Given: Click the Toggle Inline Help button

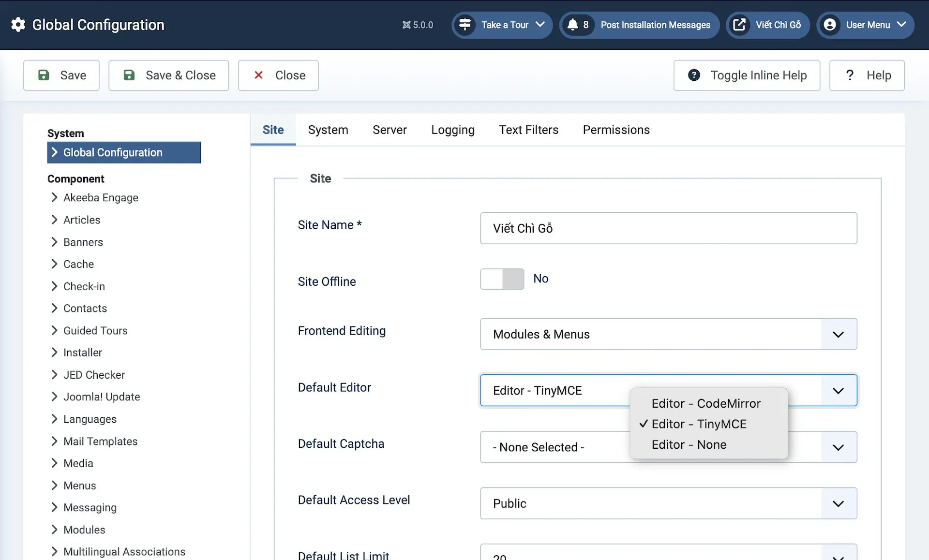Looking at the screenshot, I should tap(747, 75).
